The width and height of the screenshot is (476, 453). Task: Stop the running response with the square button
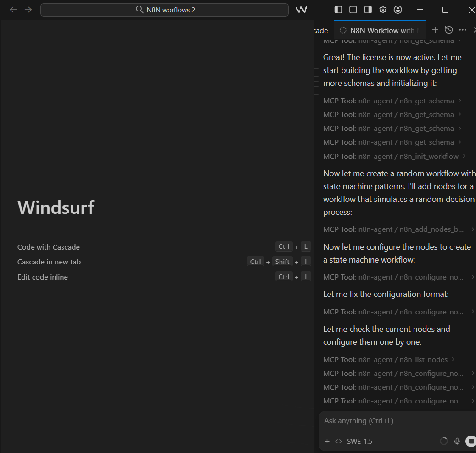point(470,441)
